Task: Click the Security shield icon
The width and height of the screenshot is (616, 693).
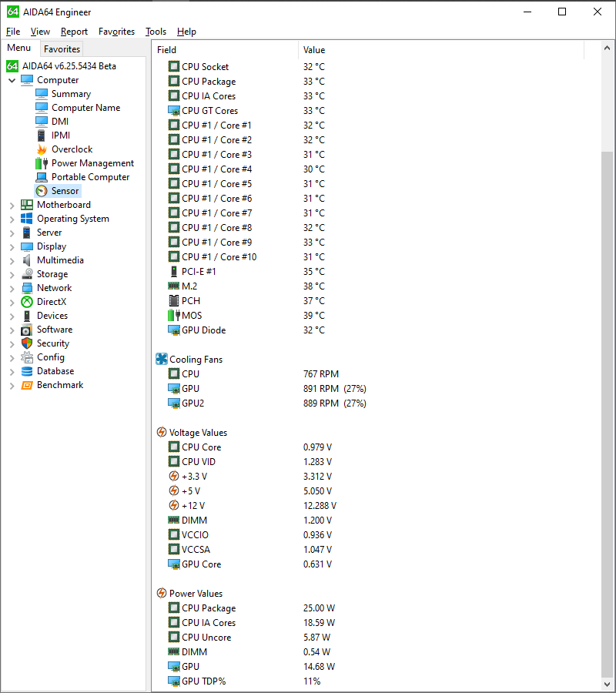Action: (x=27, y=343)
